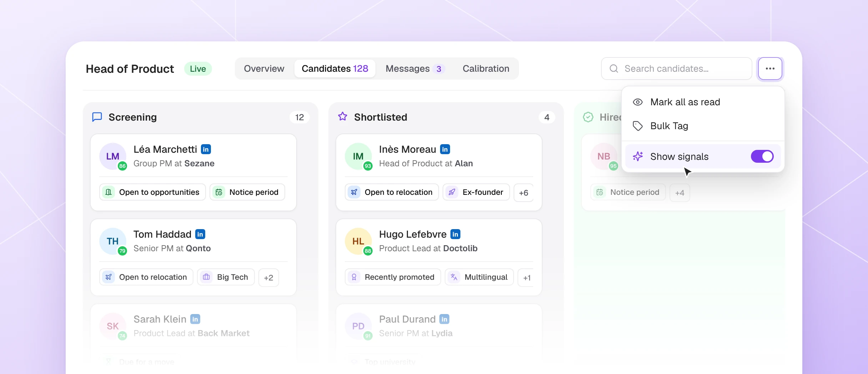
Task: Click the Recently promoted tag
Action: pos(393,277)
